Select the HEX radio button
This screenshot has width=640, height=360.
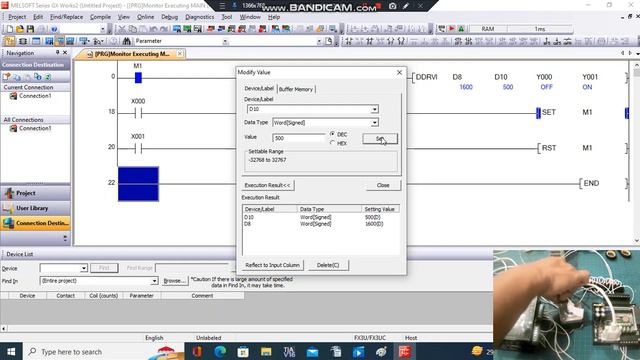(x=333, y=143)
